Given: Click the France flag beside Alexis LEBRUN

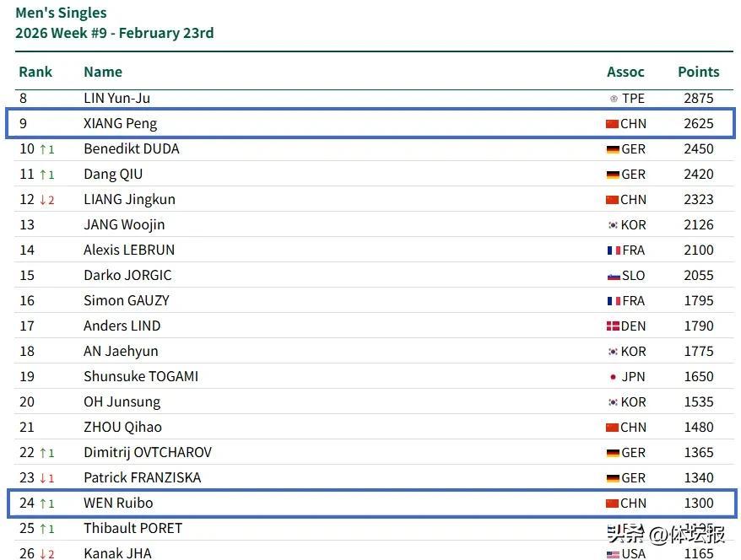Looking at the screenshot, I should (x=614, y=250).
